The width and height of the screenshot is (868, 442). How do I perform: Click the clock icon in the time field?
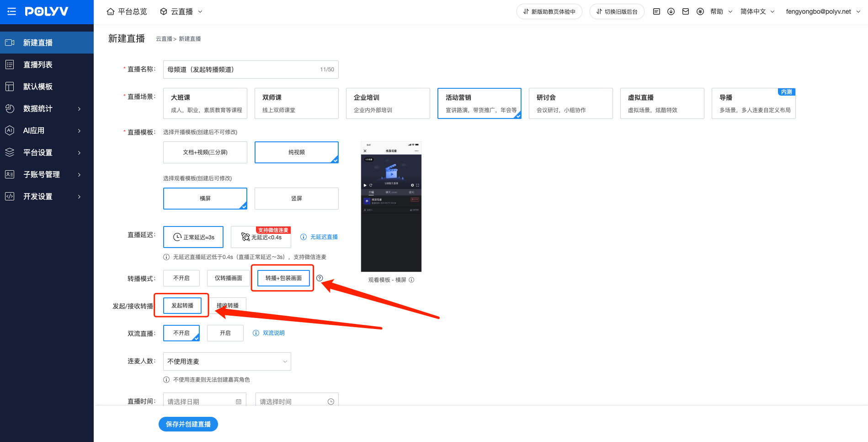coord(331,402)
